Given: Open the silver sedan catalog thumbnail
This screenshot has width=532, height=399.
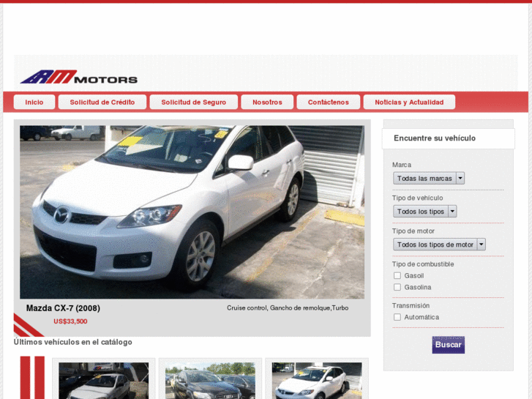Looking at the screenshot, I should point(103,381).
